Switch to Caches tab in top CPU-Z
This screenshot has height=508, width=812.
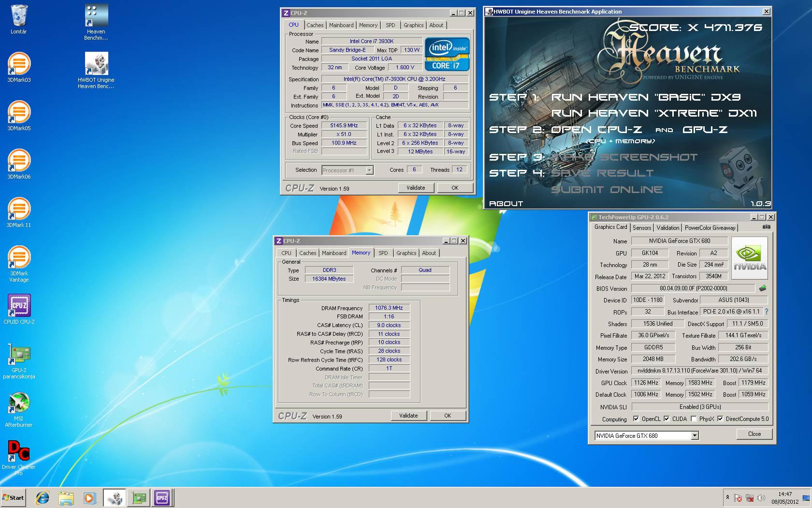[x=315, y=25]
